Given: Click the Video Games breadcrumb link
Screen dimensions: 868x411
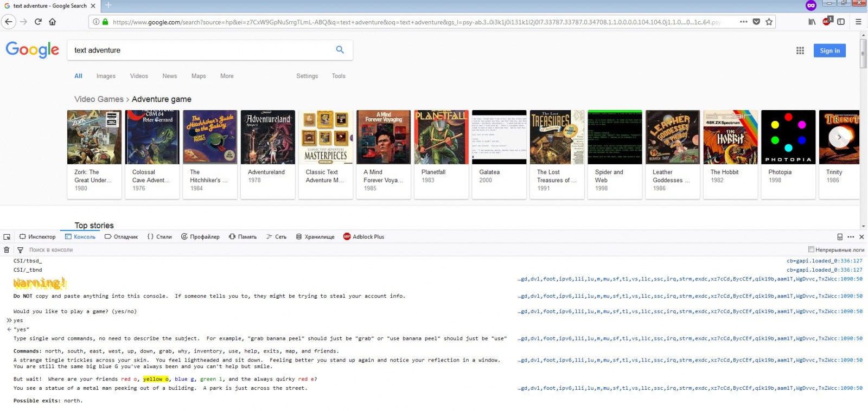Looking at the screenshot, I should [x=99, y=99].
